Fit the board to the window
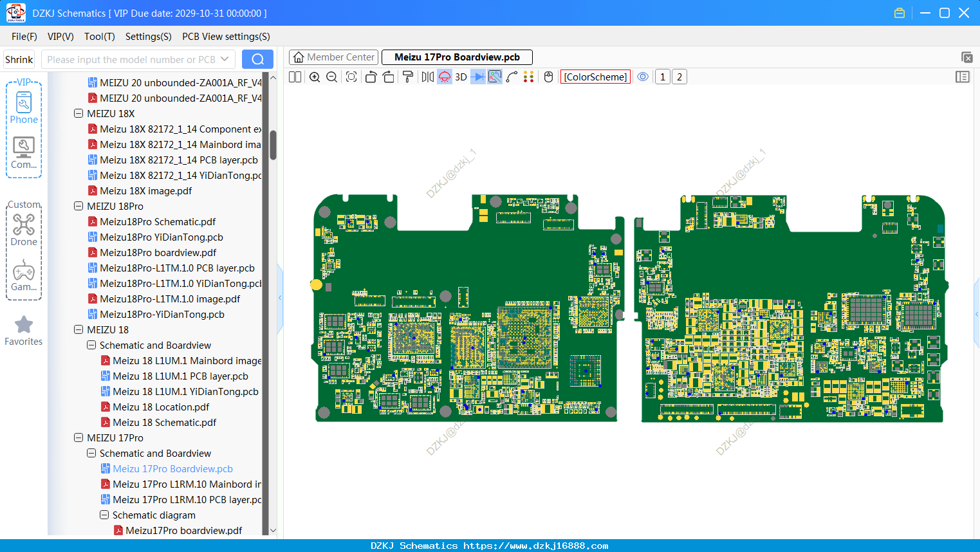980x552 pixels. click(351, 77)
